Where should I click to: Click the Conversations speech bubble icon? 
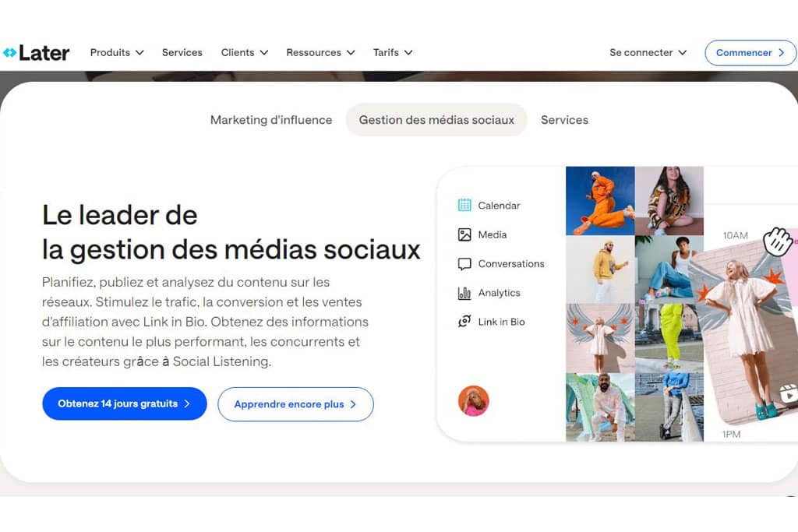coord(464,264)
